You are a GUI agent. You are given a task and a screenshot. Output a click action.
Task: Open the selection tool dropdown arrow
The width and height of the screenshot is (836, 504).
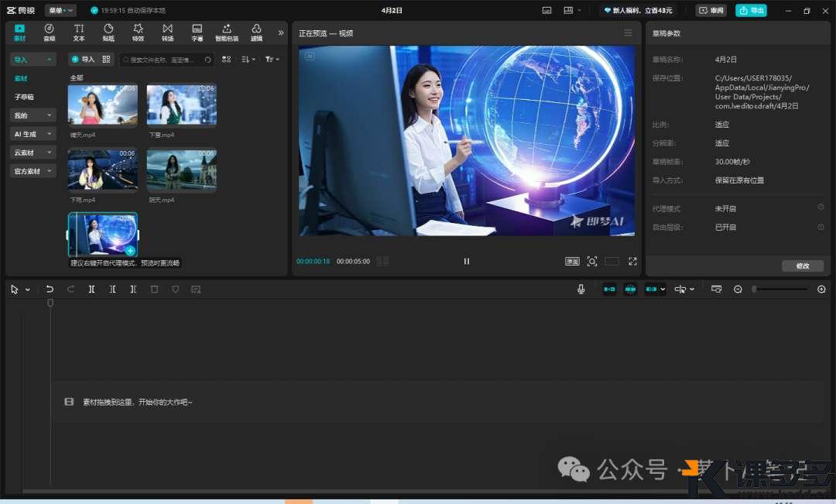coord(28,290)
